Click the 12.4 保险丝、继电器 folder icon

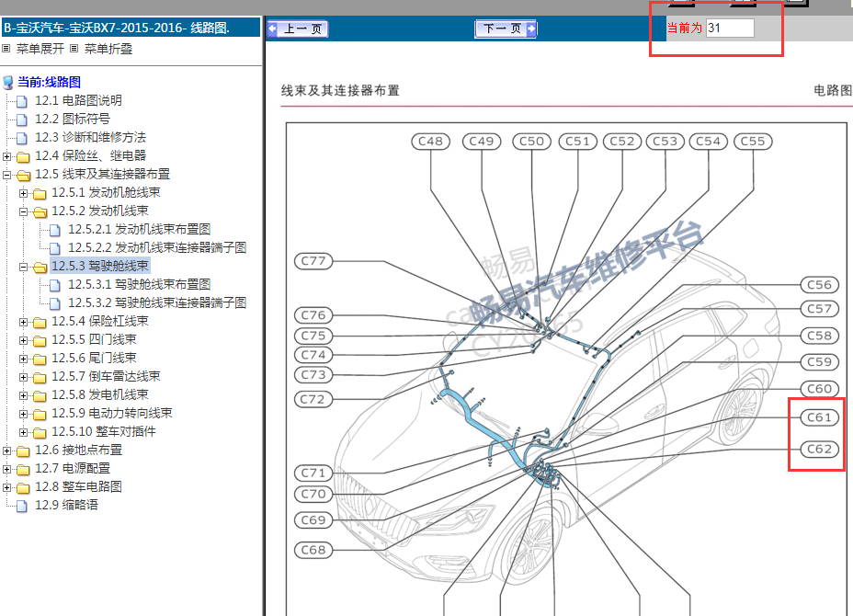point(23,156)
